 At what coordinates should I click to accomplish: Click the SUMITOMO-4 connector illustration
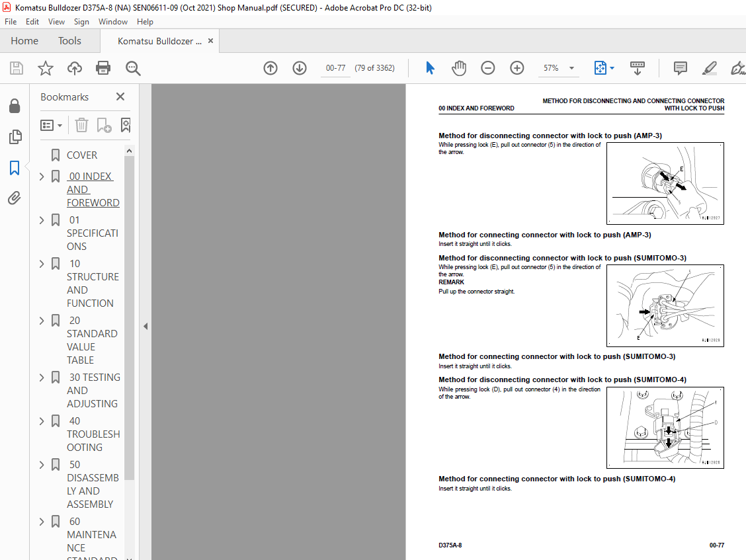[665, 428]
